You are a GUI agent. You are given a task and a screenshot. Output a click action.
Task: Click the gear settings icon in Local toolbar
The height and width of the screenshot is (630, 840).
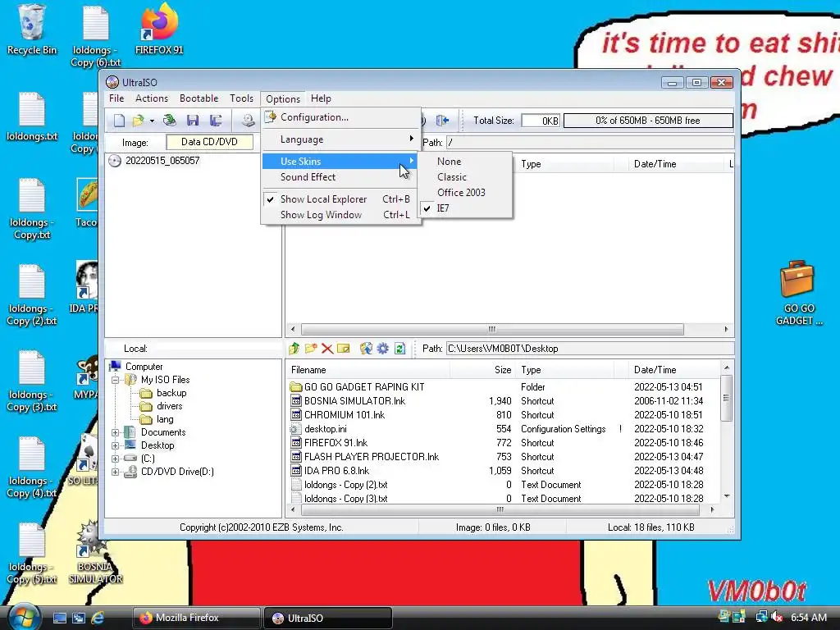click(x=382, y=349)
